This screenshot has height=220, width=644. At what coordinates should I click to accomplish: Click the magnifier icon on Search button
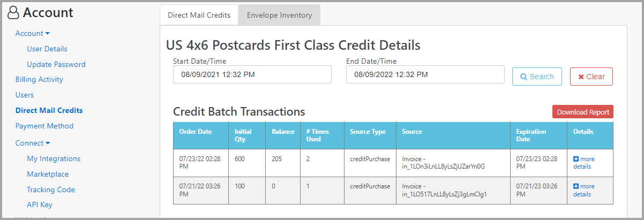pyautogui.click(x=524, y=77)
